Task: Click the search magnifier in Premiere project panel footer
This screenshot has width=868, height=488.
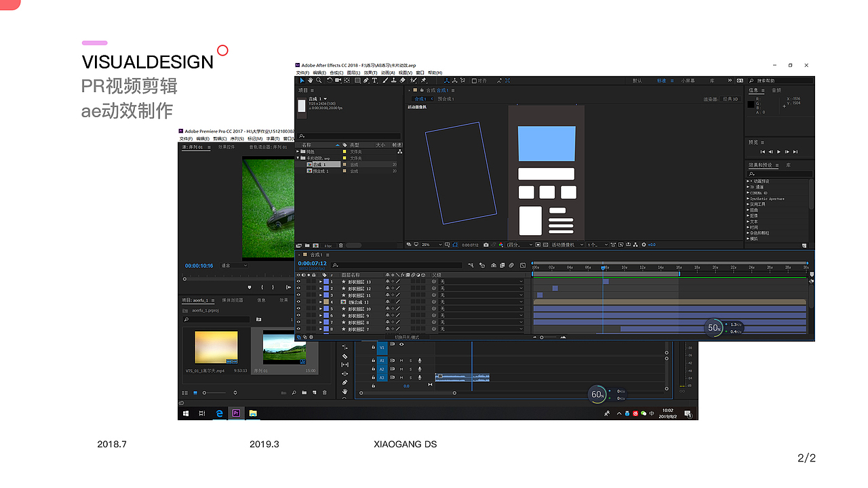Action: 294,392
